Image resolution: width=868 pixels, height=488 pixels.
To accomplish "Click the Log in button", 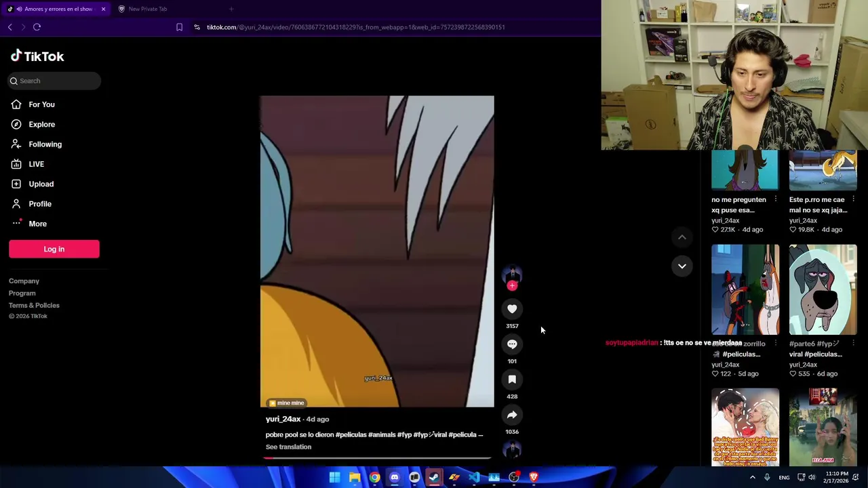I will (x=54, y=249).
